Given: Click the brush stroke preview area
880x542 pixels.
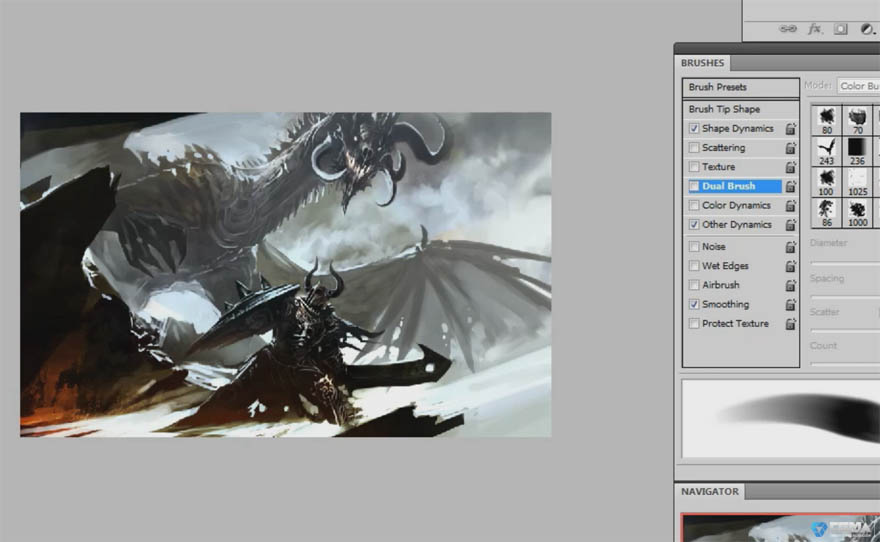Looking at the screenshot, I should (781, 419).
